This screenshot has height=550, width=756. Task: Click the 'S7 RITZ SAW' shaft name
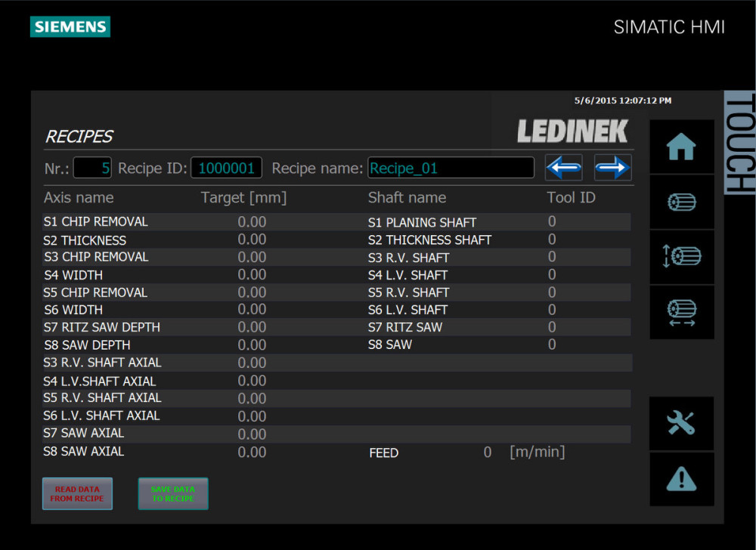pyautogui.click(x=405, y=327)
